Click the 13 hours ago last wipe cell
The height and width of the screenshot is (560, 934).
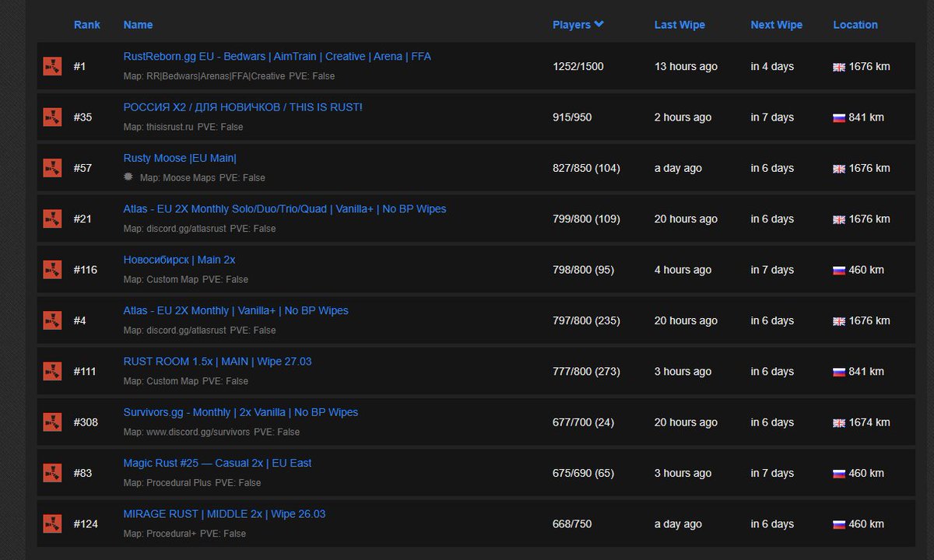click(x=686, y=67)
